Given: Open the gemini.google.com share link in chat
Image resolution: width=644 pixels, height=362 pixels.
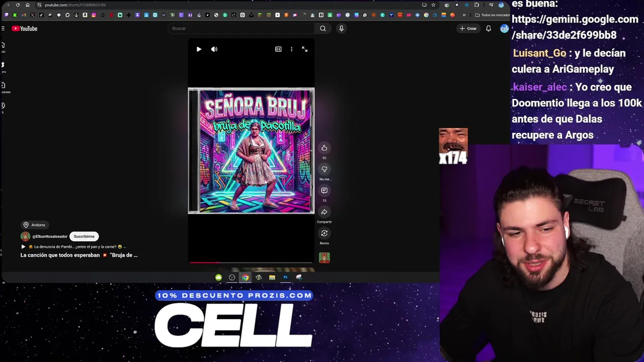Looking at the screenshot, I should (575, 27).
